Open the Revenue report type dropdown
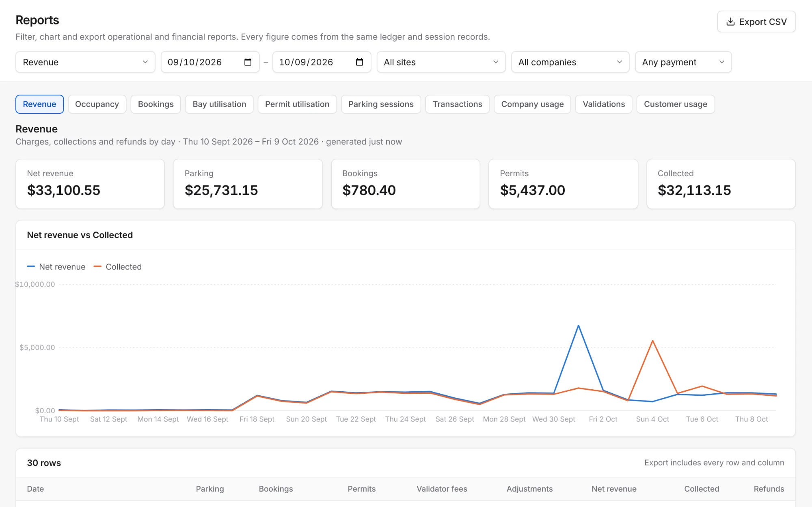 [85, 62]
